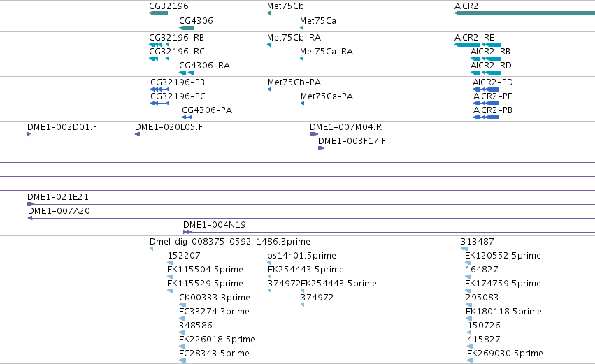The width and height of the screenshot is (595, 364).
Task: Select the CG4306-RA transcript label
Action: click(205, 66)
